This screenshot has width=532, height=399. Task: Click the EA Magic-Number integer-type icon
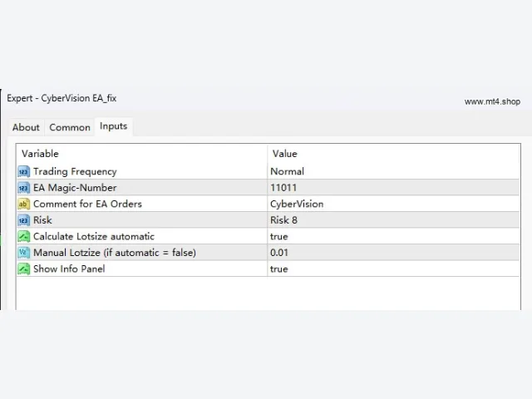(x=24, y=188)
